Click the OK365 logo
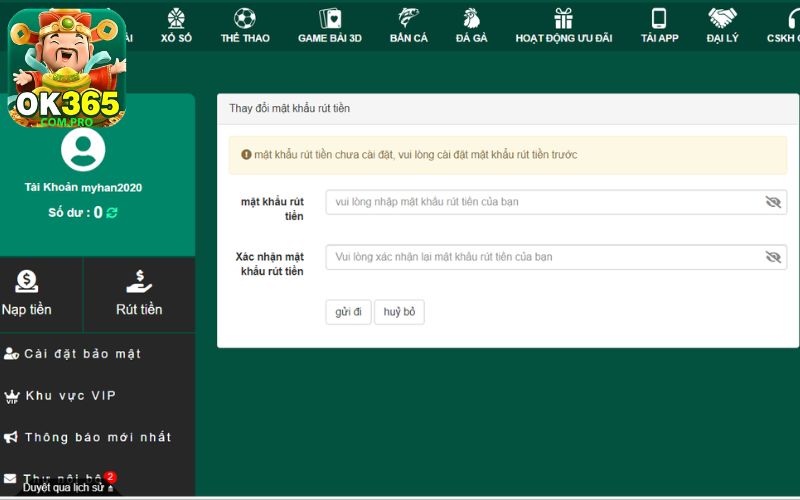Screen dimensions: 800x500 click(x=67, y=68)
